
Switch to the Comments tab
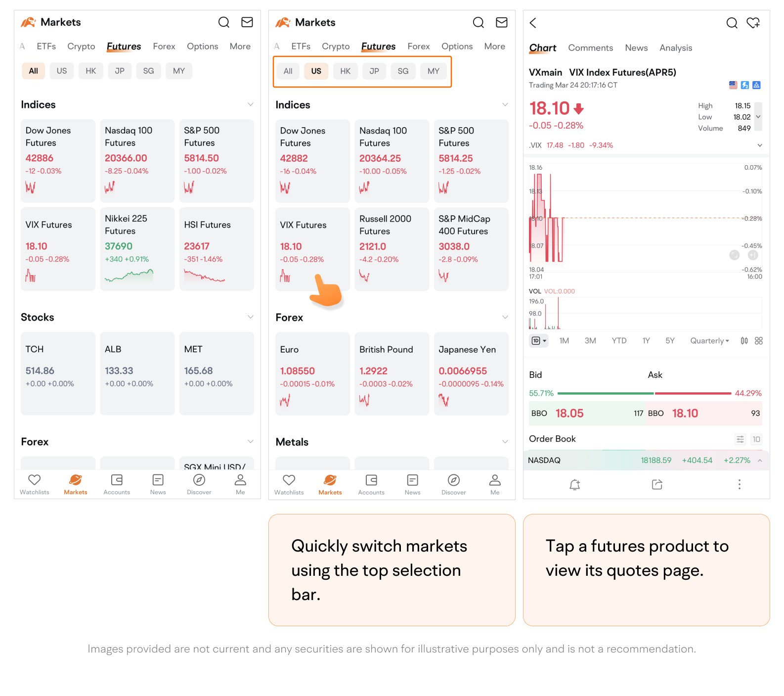(x=590, y=48)
